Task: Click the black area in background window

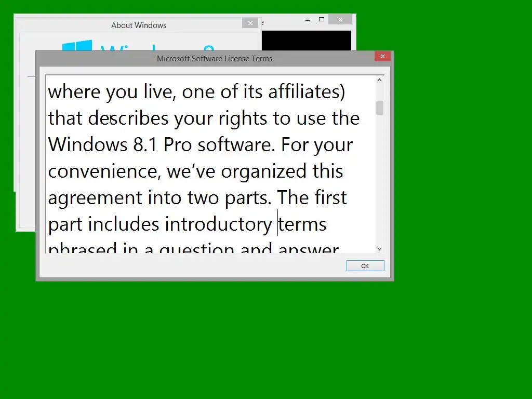Action: pos(307,41)
